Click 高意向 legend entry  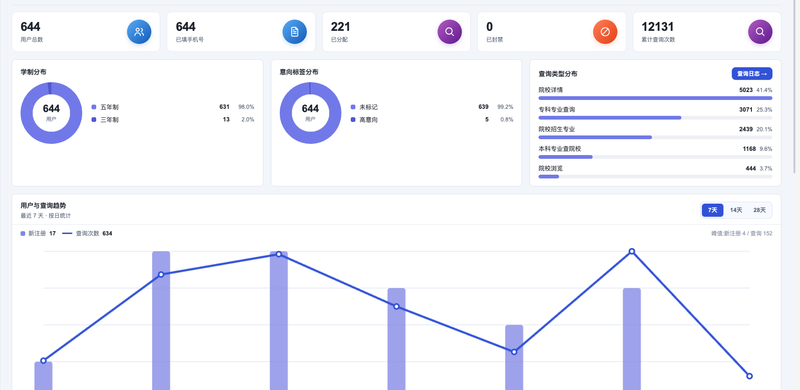364,119
